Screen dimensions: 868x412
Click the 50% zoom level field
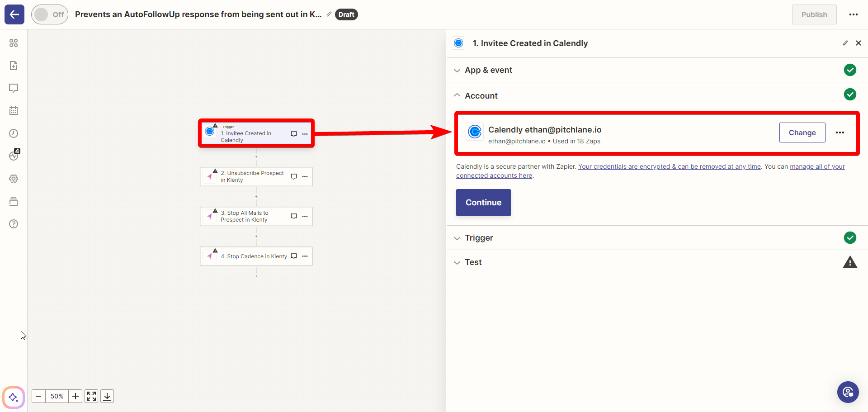click(x=57, y=396)
